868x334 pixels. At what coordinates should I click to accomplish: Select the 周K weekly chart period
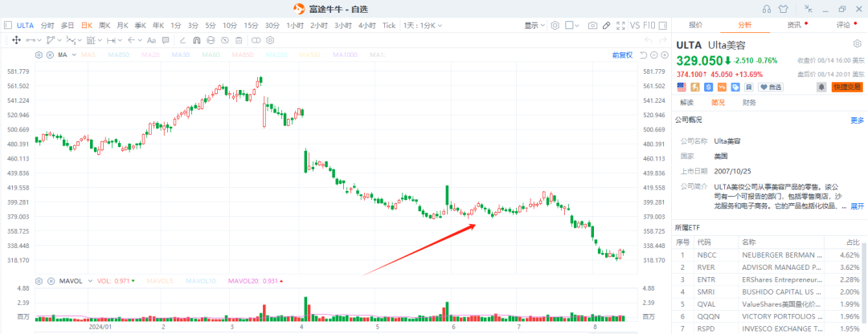click(x=104, y=25)
